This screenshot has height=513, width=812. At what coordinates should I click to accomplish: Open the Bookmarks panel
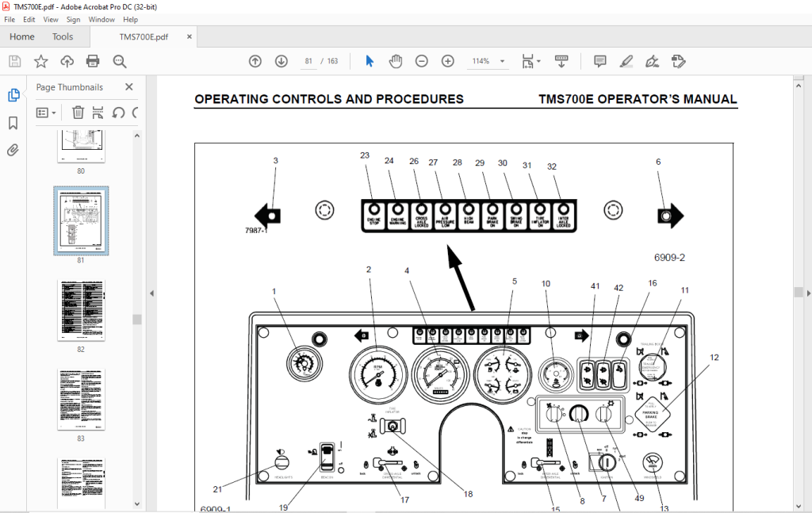tap(13, 123)
